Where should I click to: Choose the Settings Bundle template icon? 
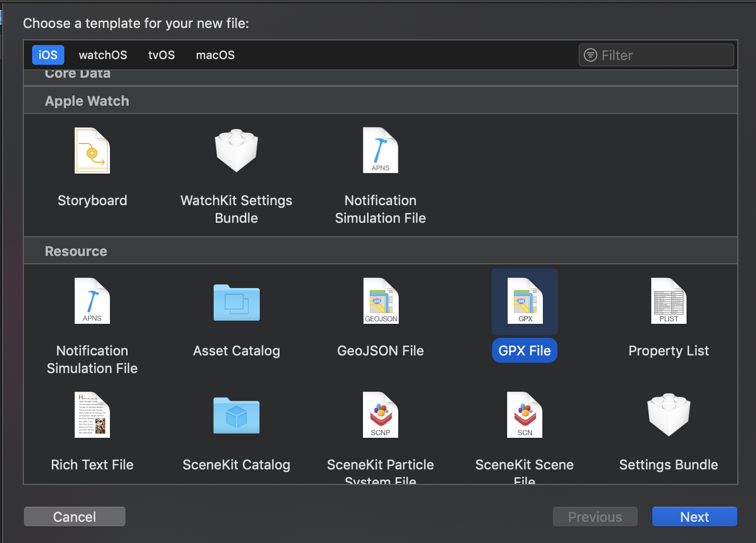[x=669, y=415]
